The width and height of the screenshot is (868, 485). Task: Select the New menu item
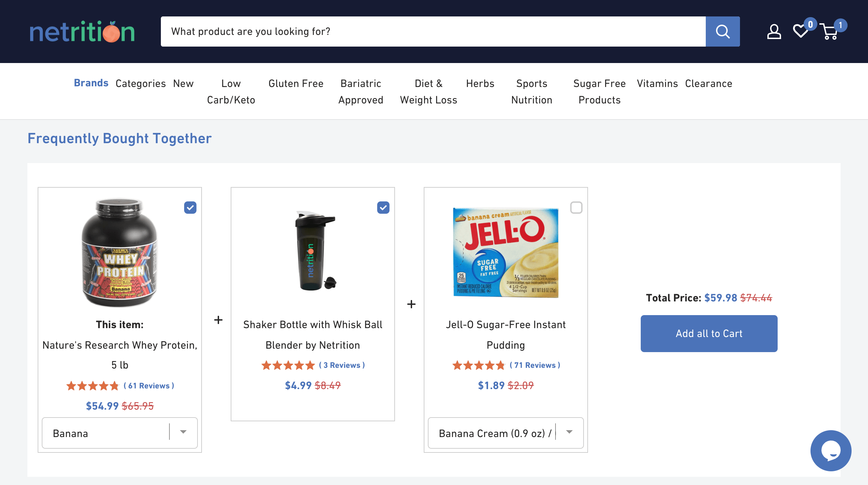(183, 84)
